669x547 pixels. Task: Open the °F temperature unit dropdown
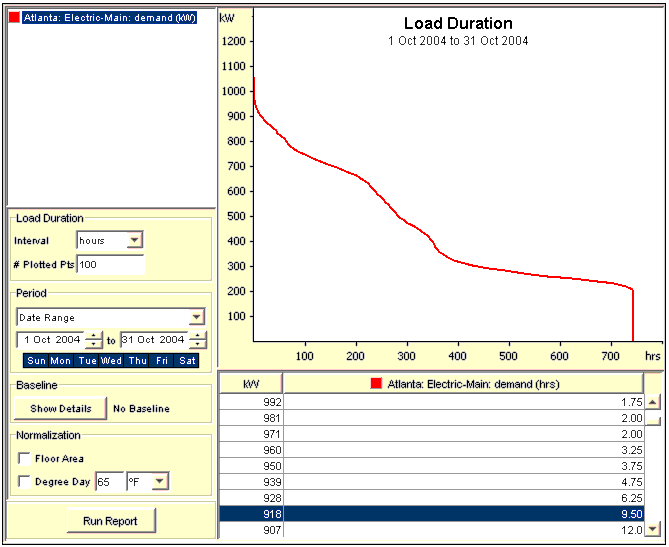point(160,482)
